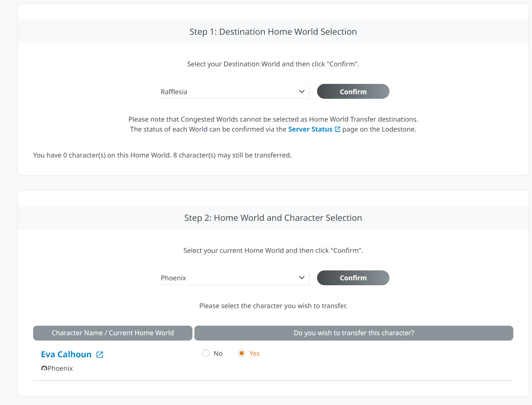Confirm the current Home World selection

pos(353,278)
